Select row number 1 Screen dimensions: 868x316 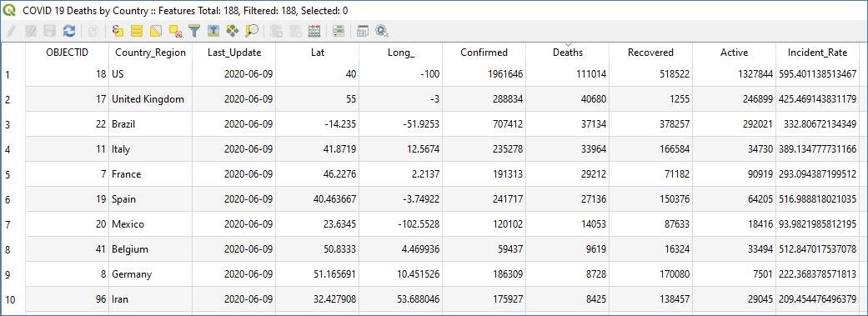point(13,74)
